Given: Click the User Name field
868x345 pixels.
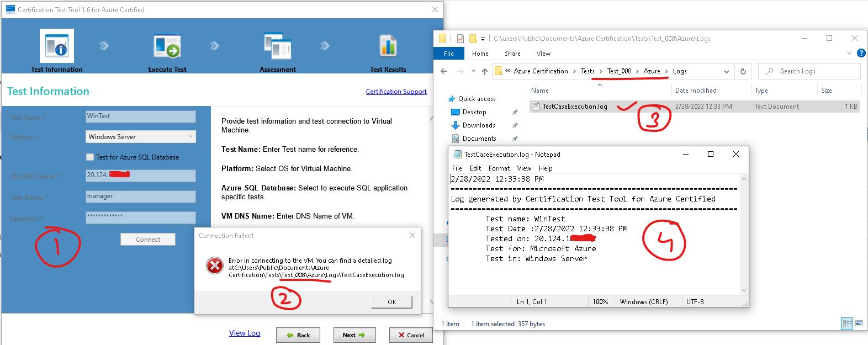Looking at the screenshot, I should [141, 197].
